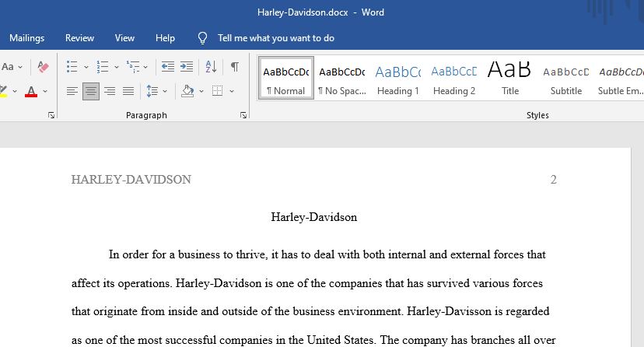Image resolution: width=644 pixels, height=347 pixels.
Task: Expand the bullet library dropdown arrow
Action: [x=86, y=67]
